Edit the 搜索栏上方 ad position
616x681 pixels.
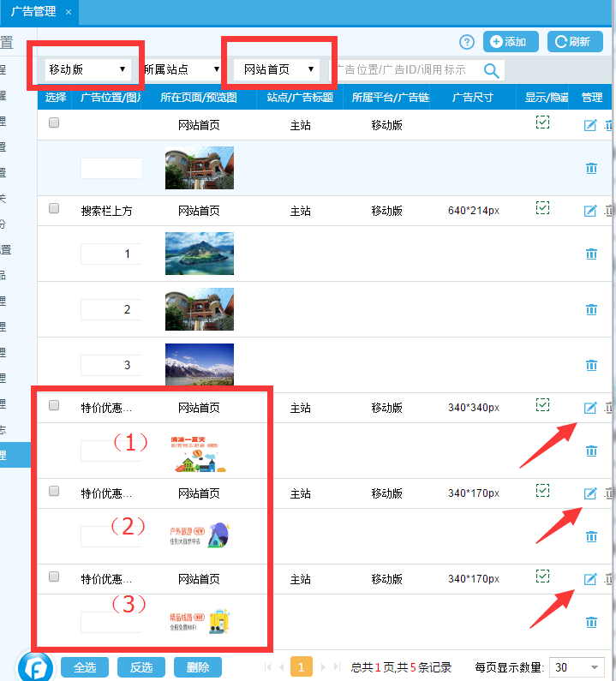[589, 211]
